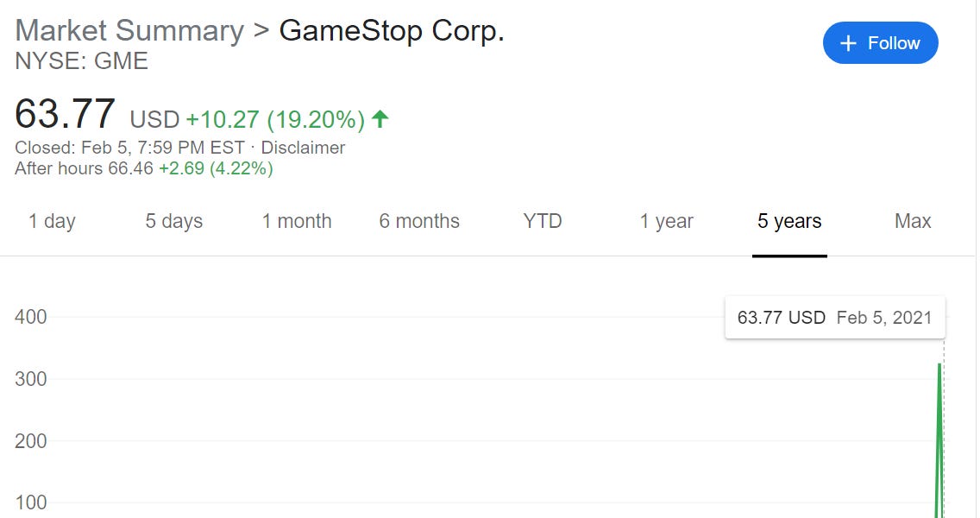
Task: Select the YTD tab
Action: [x=543, y=221]
